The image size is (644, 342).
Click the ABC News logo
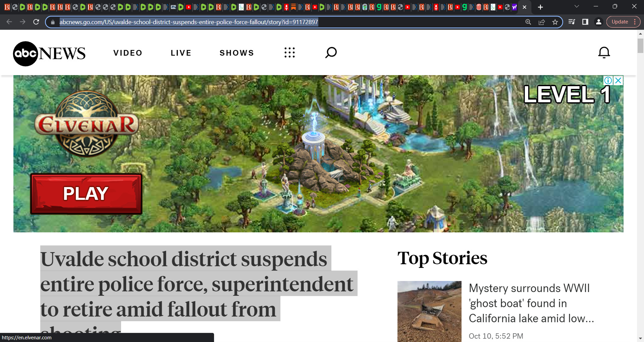tap(49, 54)
